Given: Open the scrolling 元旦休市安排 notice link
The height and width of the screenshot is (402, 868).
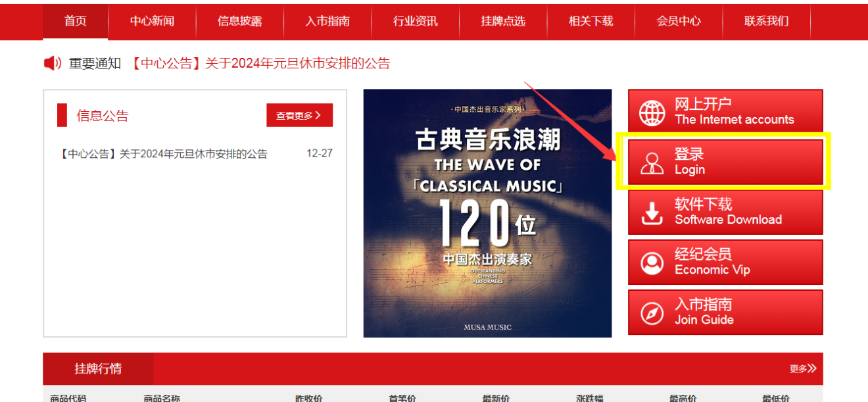Looking at the screenshot, I should [260, 63].
